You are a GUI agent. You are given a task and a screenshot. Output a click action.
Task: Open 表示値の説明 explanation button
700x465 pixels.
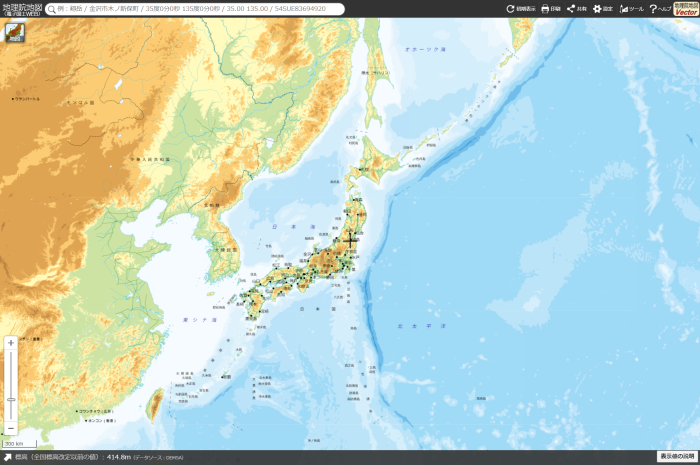coord(676,456)
